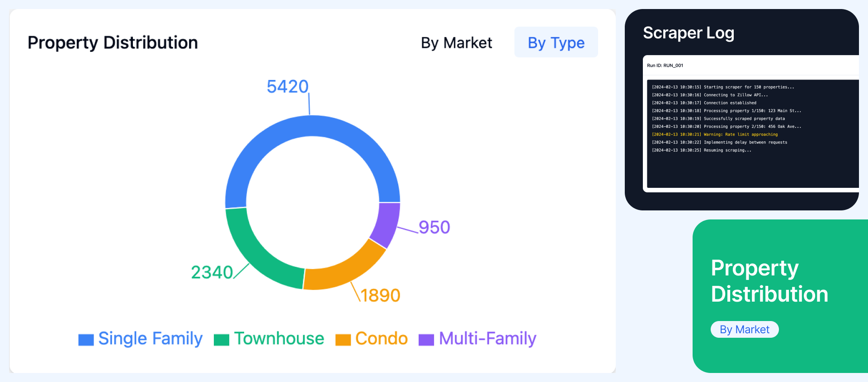Image resolution: width=868 pixels, height=382 pixels.
Task: Click the 'Processing property 1/150' log line
Action: (726, 111)
